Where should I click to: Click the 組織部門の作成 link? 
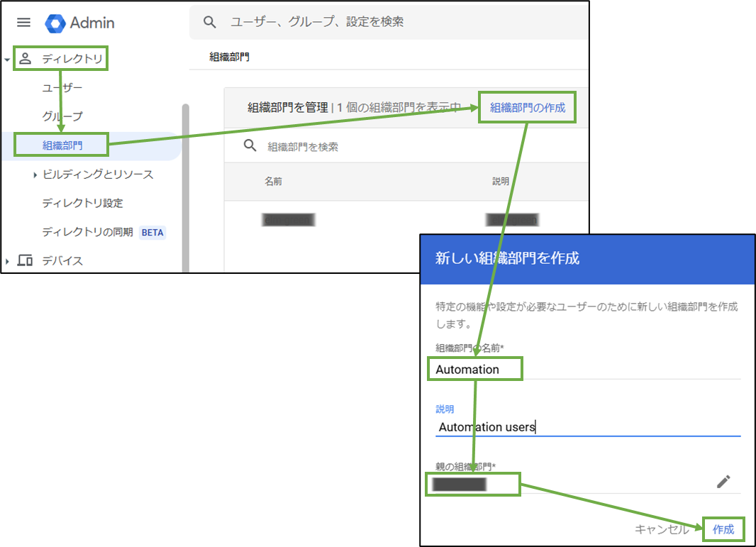(528, 108)
